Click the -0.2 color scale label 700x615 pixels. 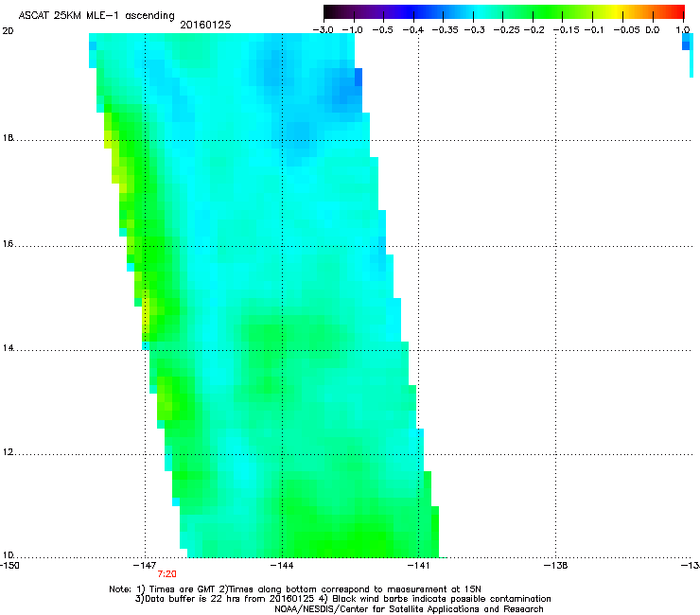[534, 30]
